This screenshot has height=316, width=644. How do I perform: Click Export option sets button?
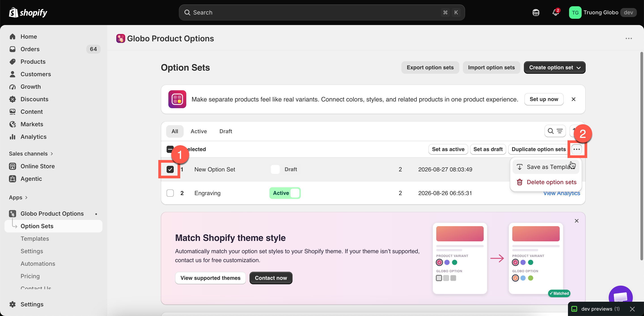click(430, 67)
